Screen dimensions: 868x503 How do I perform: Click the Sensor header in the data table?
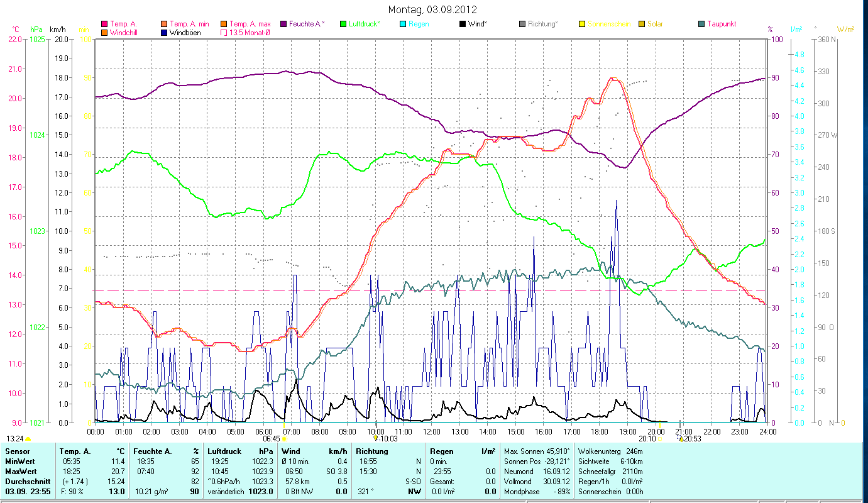(x=16, y=451)
